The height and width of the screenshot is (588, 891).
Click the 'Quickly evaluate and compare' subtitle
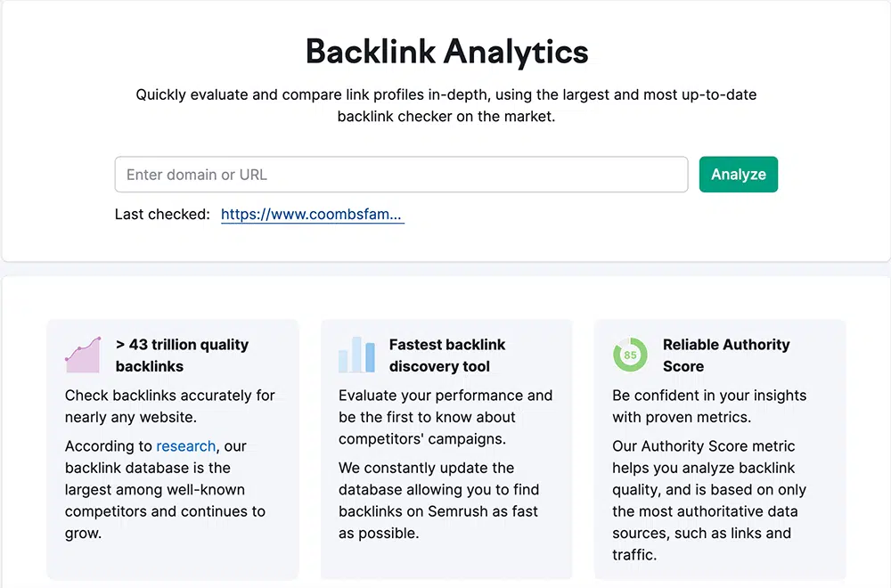(446, 105)
